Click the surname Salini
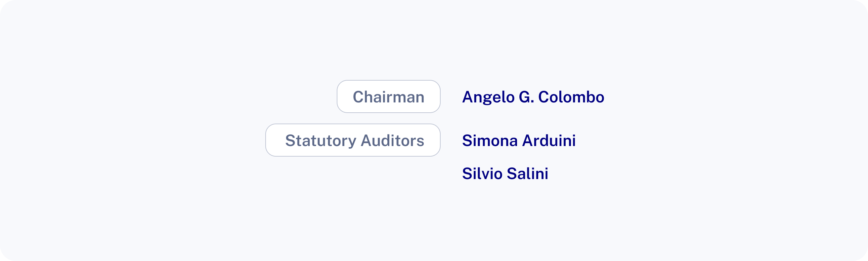The width and height of the screenshot is (868, 261). click(x=527, y=173)
